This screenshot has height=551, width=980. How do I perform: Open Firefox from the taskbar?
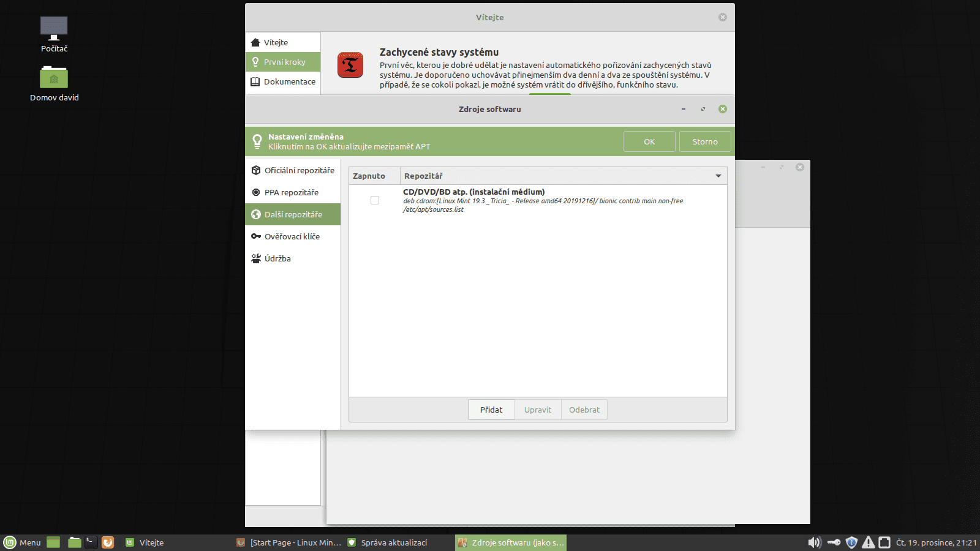[108, 542]
